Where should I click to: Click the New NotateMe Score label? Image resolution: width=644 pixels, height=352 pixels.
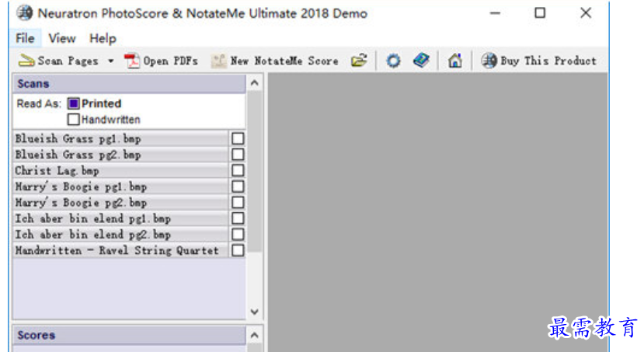(284, 61)
